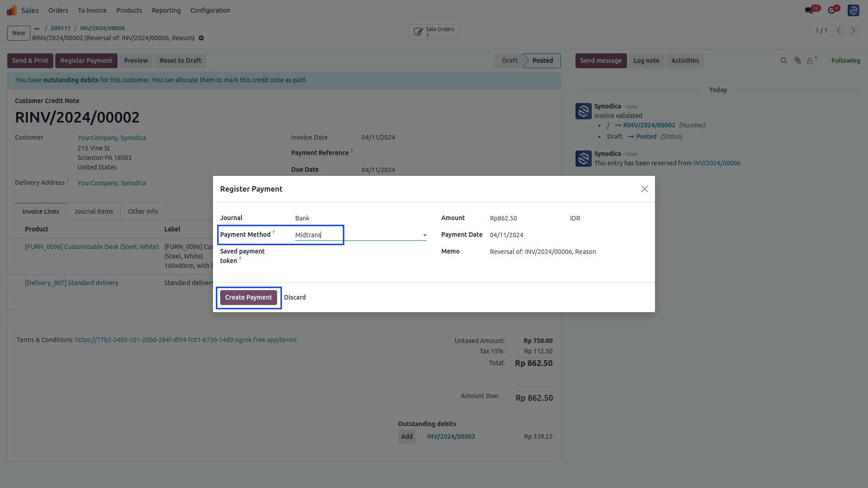Open customer YourCompany, Synodica link
The width and height of the screenshot is (868, 488).
point(112,138)
